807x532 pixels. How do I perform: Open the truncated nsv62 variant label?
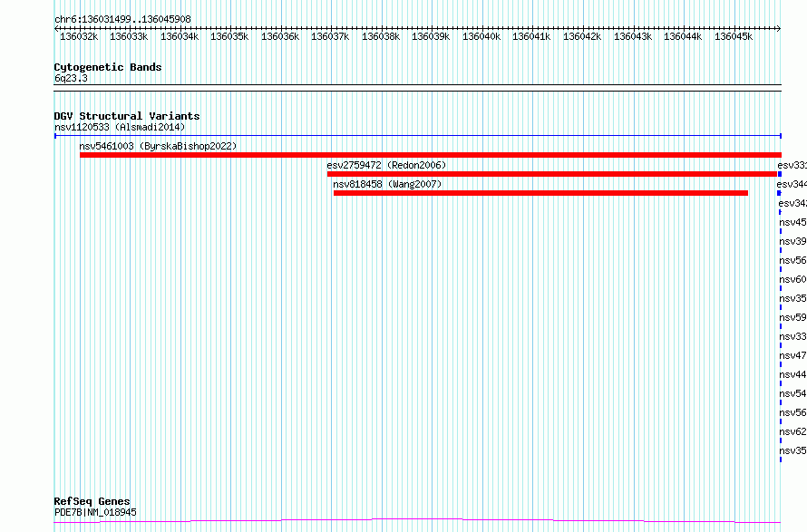[x=793, y=431]
